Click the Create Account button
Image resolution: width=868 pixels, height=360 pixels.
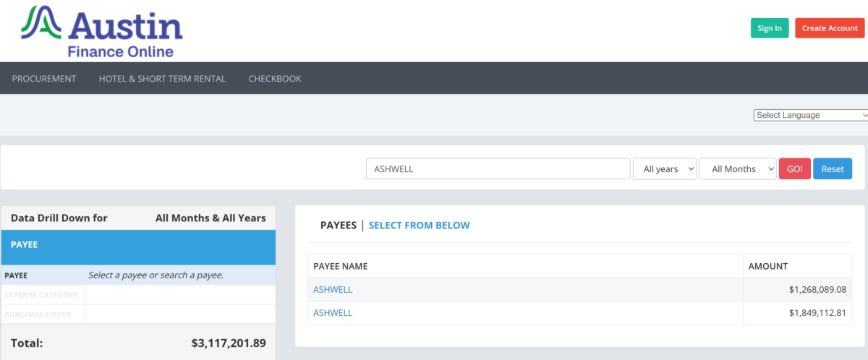[x=830, y=28]
